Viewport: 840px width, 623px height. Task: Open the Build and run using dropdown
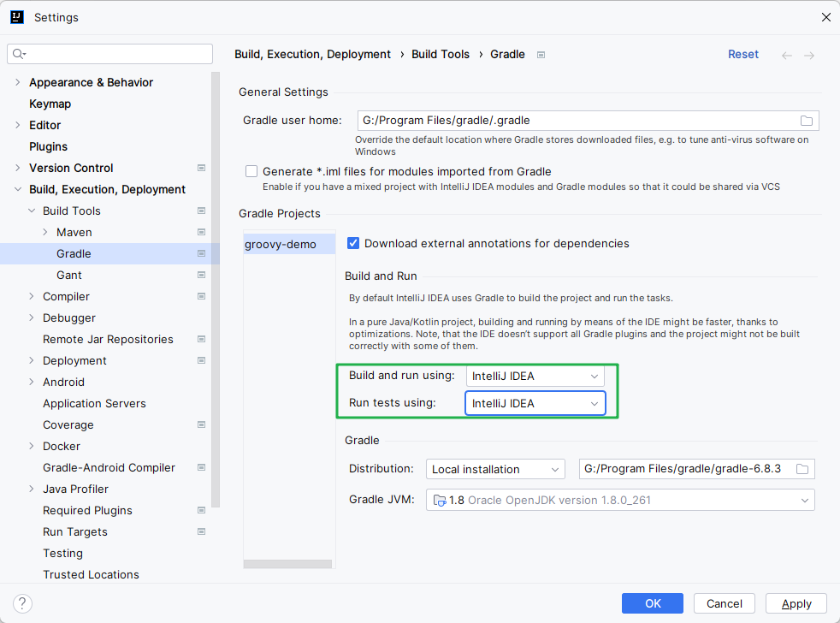[535, 377]
